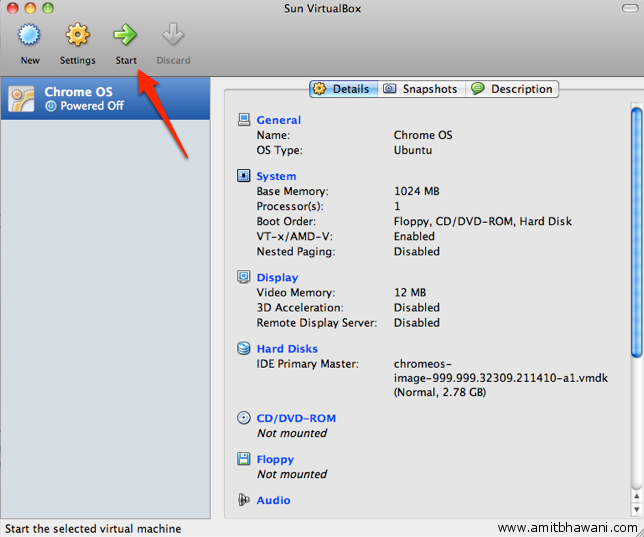Click 'Not mounted' under CD/DVD-ROM

point(292,433)
